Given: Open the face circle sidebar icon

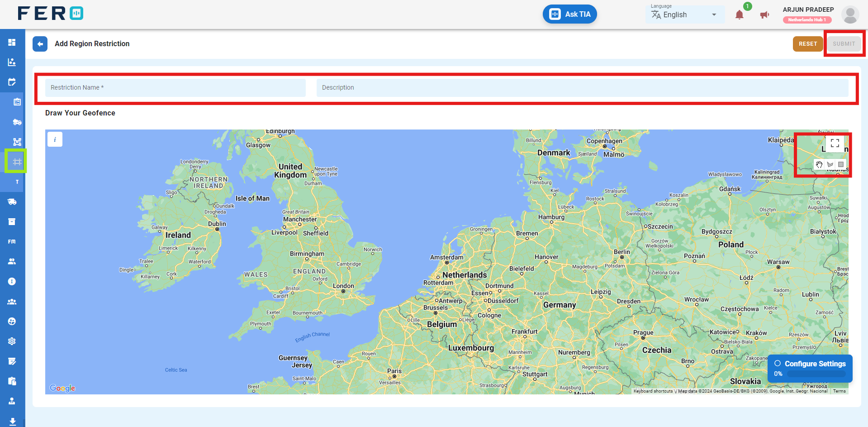Looking at the screenshot, I should tap(12, 321).
